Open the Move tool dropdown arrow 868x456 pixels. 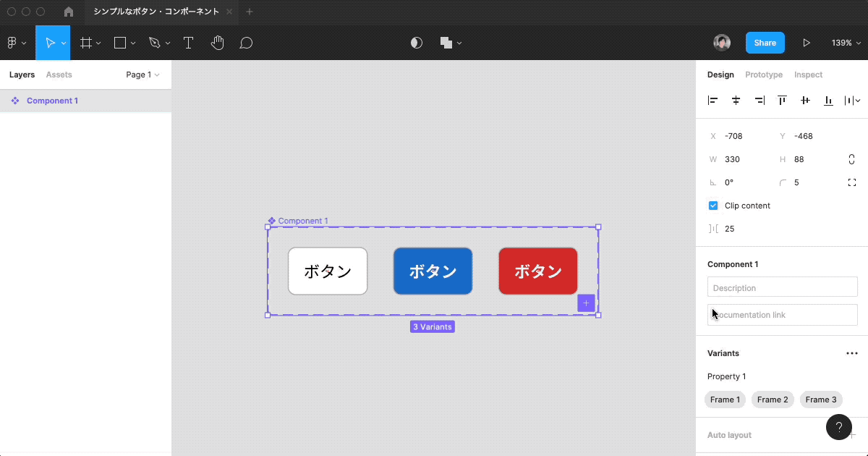(64, 43)
